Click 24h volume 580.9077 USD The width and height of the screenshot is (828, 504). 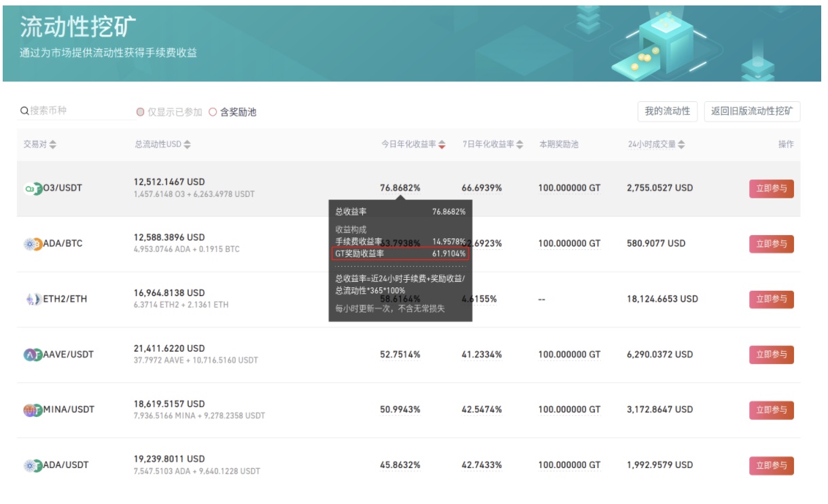656,243
